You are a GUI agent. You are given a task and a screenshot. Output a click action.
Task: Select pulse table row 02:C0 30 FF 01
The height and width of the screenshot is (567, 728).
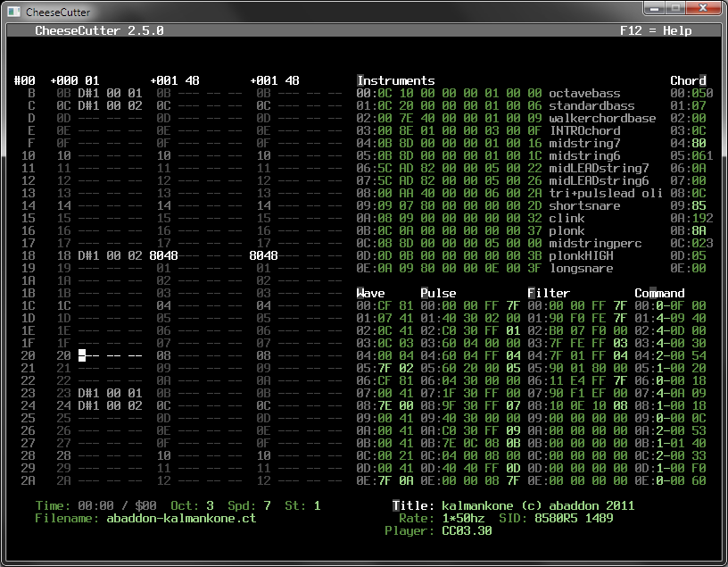(x=470, y=331)
